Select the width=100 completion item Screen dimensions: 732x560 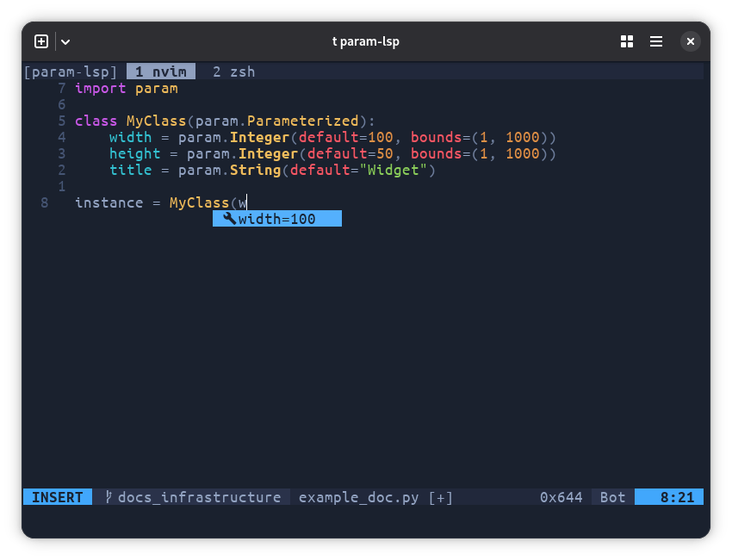(x=277, y=219)
